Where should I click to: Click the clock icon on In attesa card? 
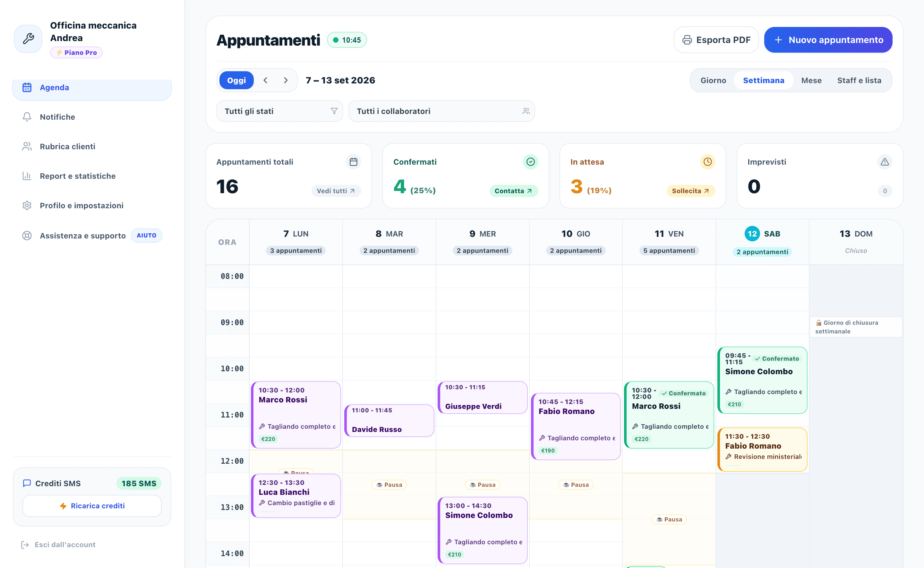707,162
